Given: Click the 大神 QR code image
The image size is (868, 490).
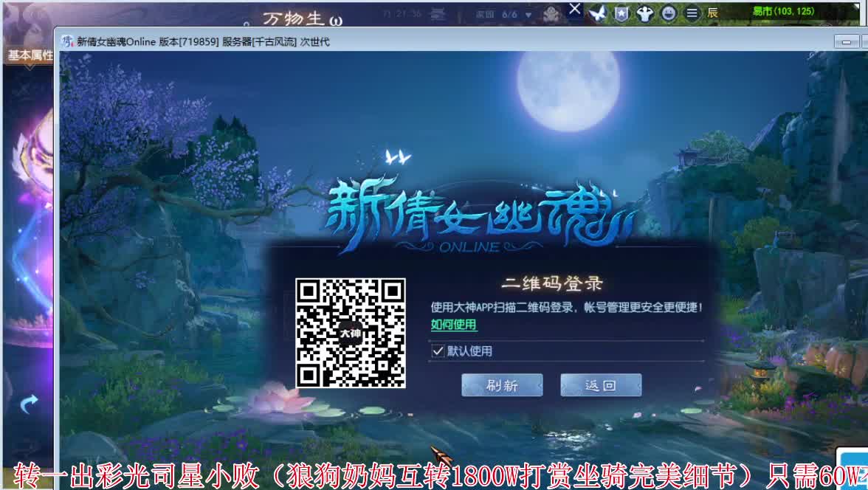Looking at the screenshot, I should click(x=351, y=332).
